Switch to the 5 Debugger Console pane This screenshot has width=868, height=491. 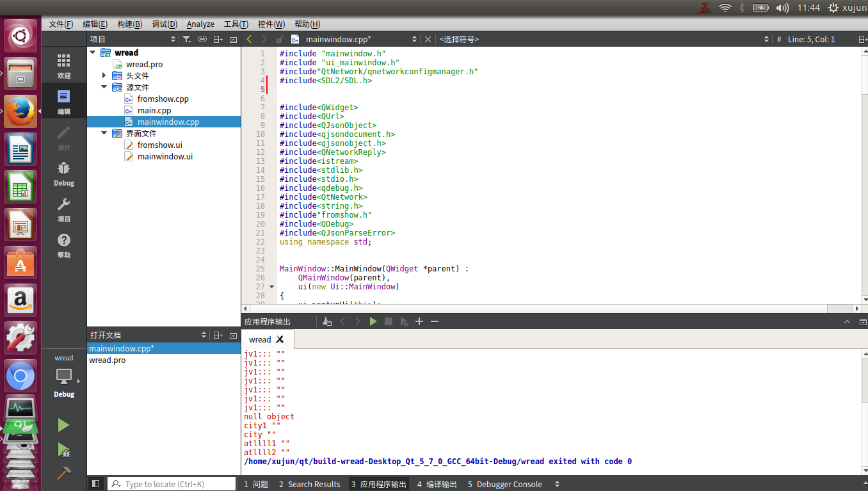point(505,484)
